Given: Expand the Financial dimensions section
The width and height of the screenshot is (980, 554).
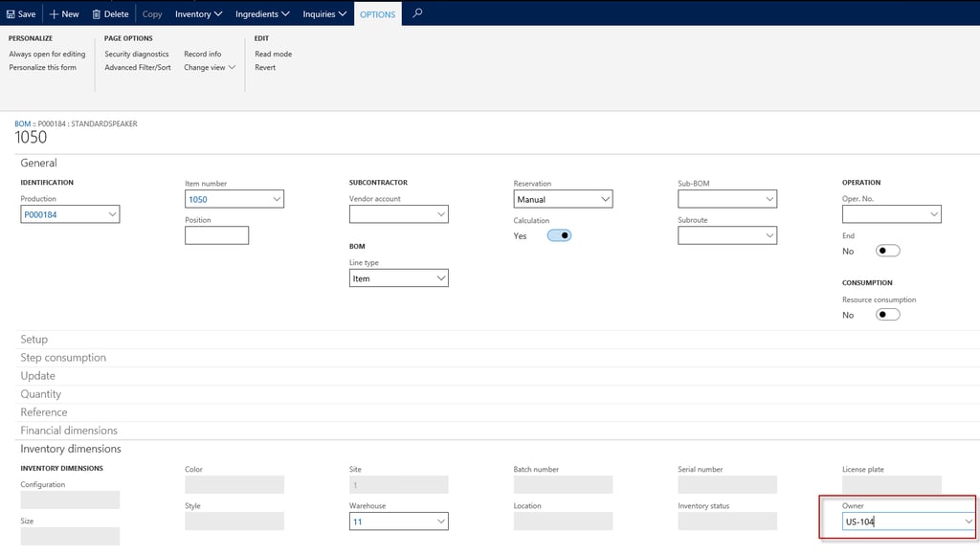Looking at the screenshot, I should tap(69, 431).
